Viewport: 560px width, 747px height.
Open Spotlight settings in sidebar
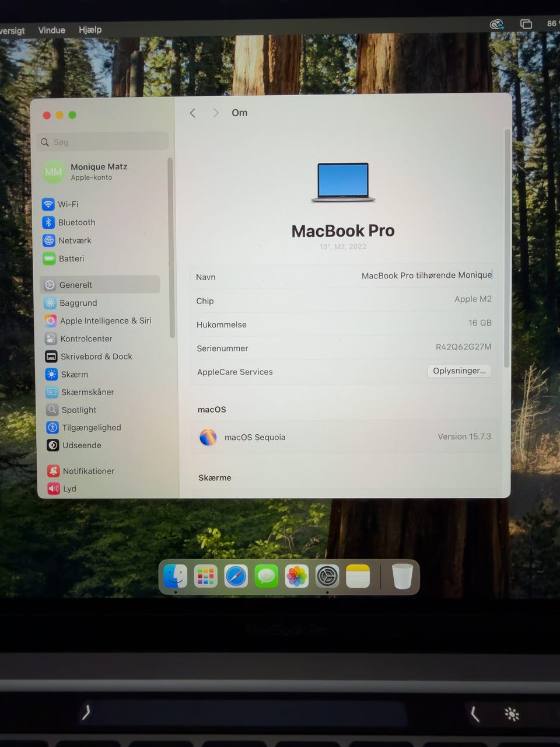pos(71,410)
